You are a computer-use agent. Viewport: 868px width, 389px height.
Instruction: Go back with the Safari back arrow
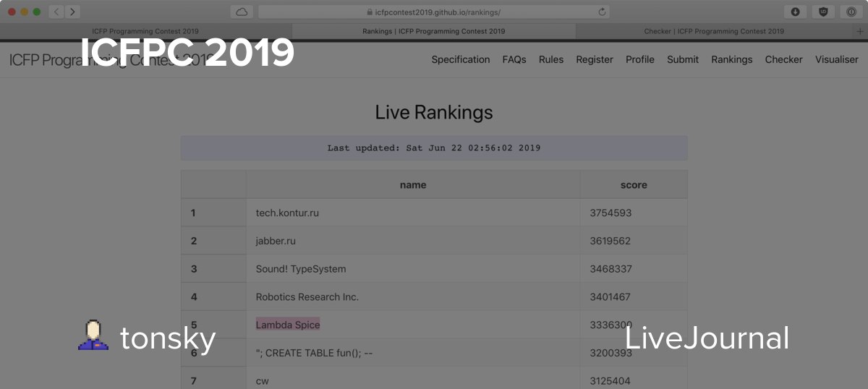(x=56, y=12)
